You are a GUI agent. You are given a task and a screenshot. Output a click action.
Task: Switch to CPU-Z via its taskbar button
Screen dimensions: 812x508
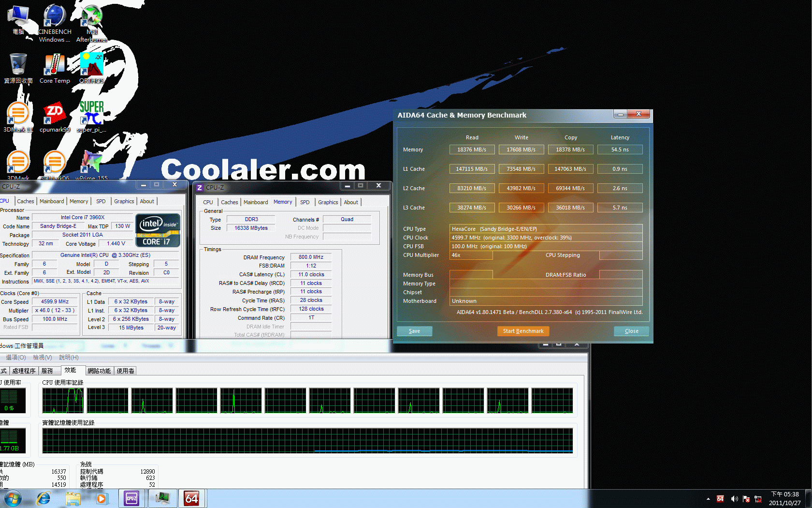click(131, 498)
